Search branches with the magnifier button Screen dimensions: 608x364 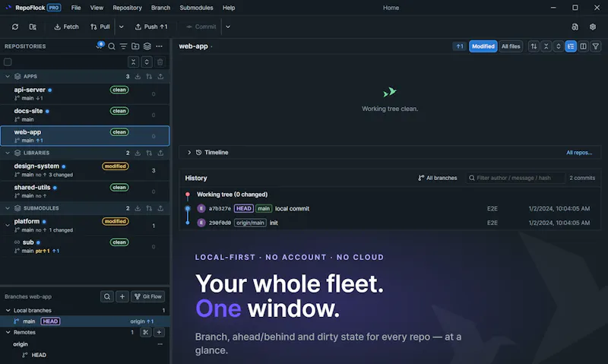(x=106, y=296)
